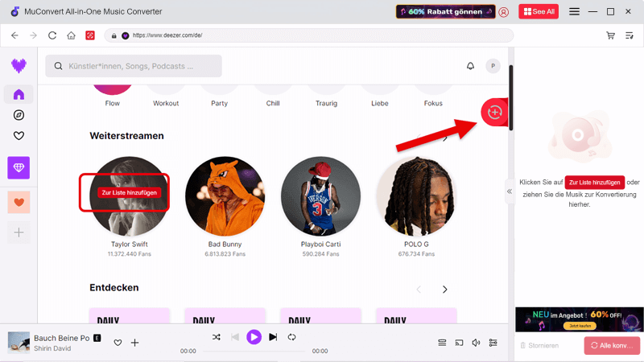Click the volume speaker icon

pyautogui.click(x=476, y=343)
